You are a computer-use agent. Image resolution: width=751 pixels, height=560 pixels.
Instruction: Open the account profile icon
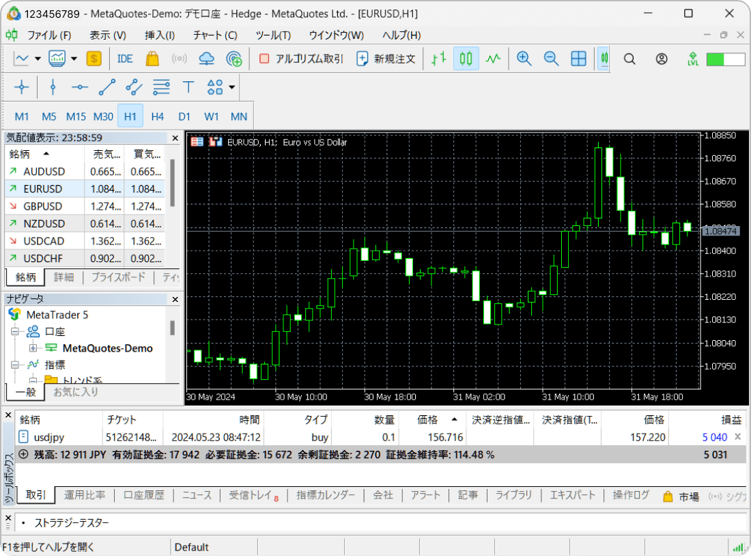point(662,59)
